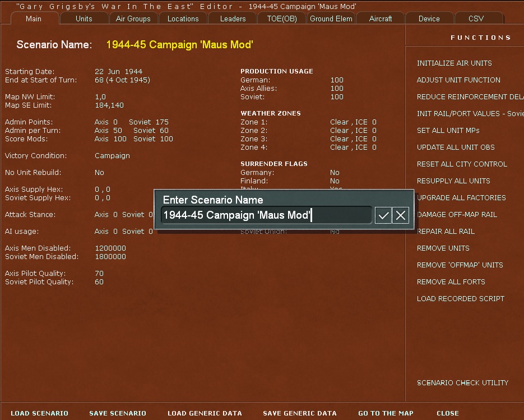Click Repair All Rail
Viewport: 524px width, 420px height.
click(446, 232)
